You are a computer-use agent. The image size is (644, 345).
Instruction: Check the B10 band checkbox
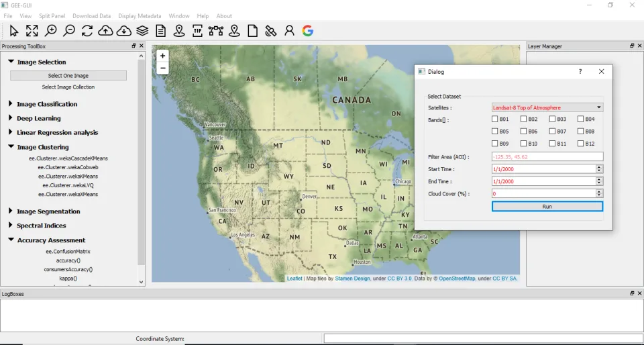524,144
